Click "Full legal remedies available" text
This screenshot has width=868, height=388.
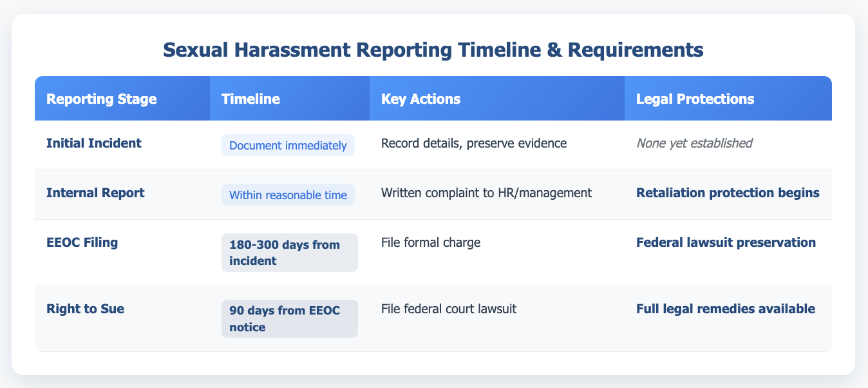click(x=725, y=309)
